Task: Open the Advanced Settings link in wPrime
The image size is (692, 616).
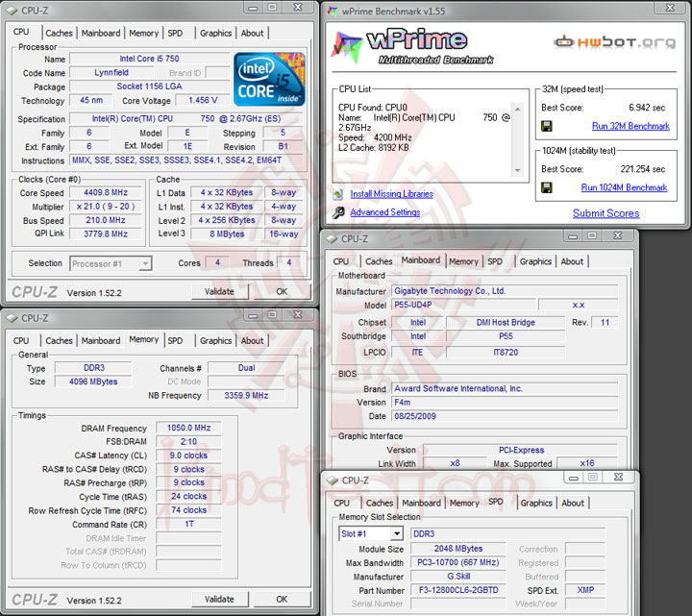Action: [384, 212]
